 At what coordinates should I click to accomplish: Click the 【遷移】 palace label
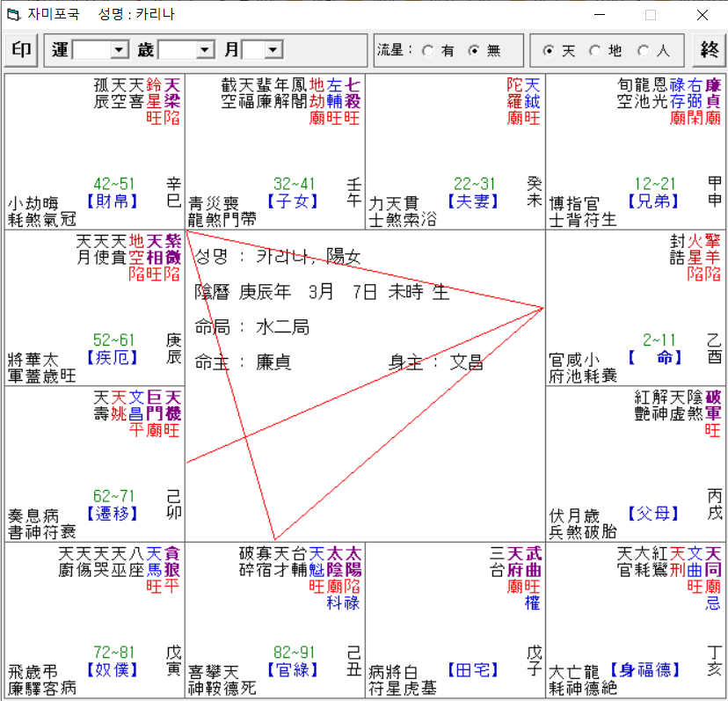[113, 513]
